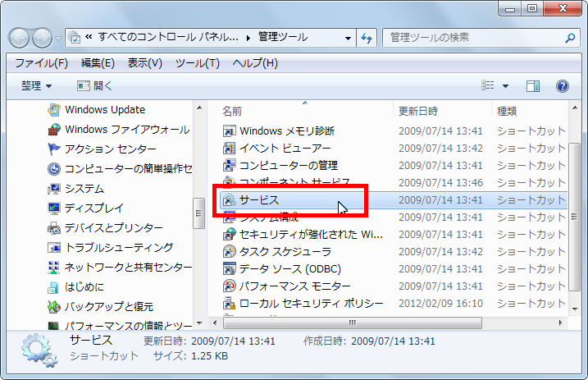Viewport: 588px width, 380px height.
Task: Click the Windows メモリ診断 shortcut icon
Action: pos(229,131)
